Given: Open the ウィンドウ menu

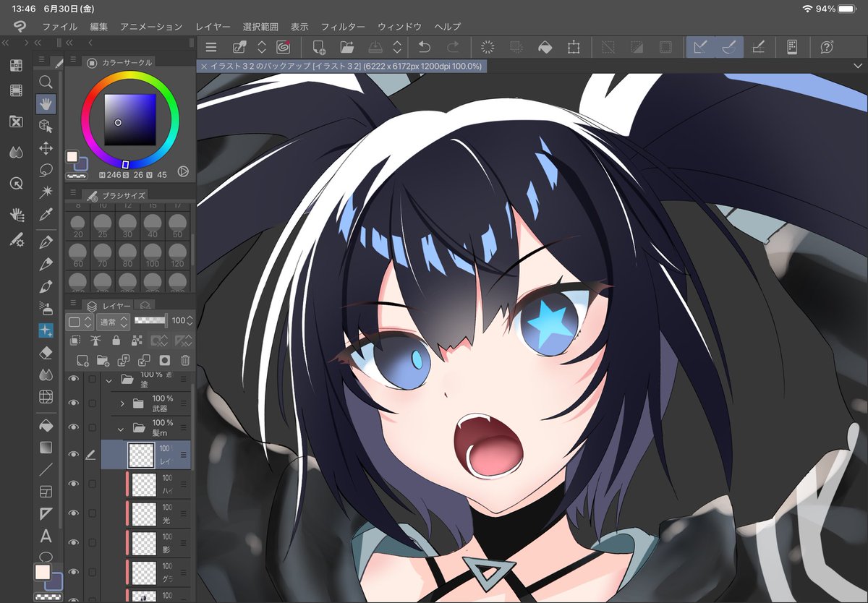Looking at the screenshot, I should point(400,27).
